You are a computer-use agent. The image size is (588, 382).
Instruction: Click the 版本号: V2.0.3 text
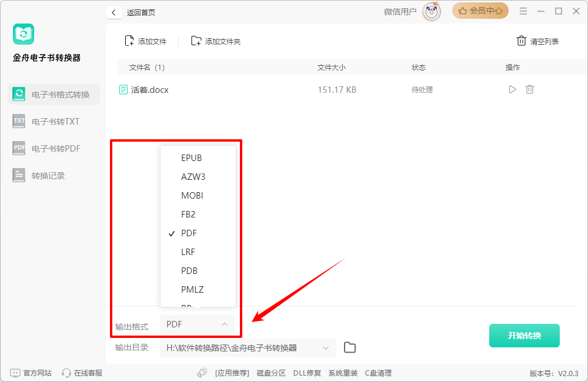click(x=554, y=373)
